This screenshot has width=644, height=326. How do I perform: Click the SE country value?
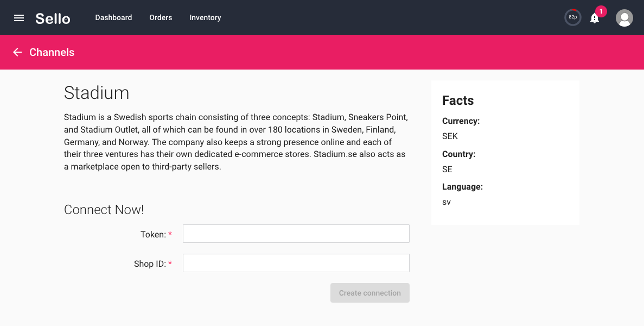tap(447, 170)
